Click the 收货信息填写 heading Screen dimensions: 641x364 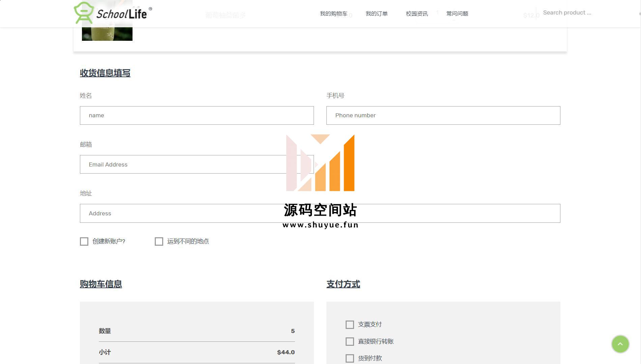click(x=105, y=73)
